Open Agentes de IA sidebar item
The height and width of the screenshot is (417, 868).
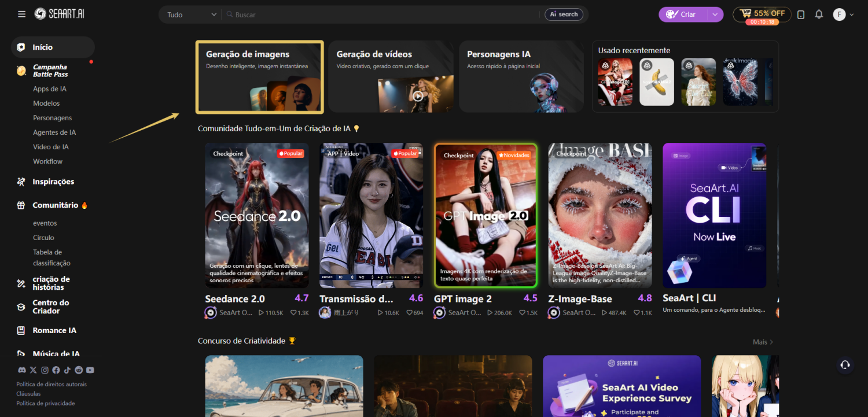coord(54,132)
